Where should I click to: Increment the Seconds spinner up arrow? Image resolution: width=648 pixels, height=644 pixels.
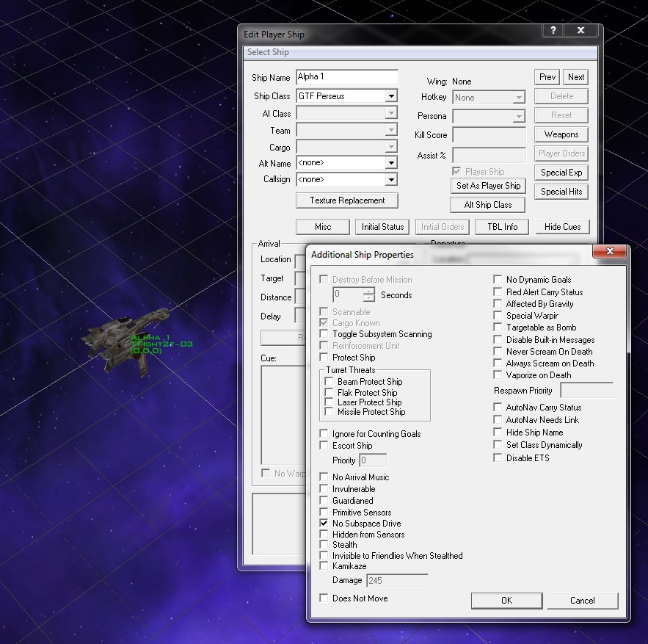(x=368, y=291)
